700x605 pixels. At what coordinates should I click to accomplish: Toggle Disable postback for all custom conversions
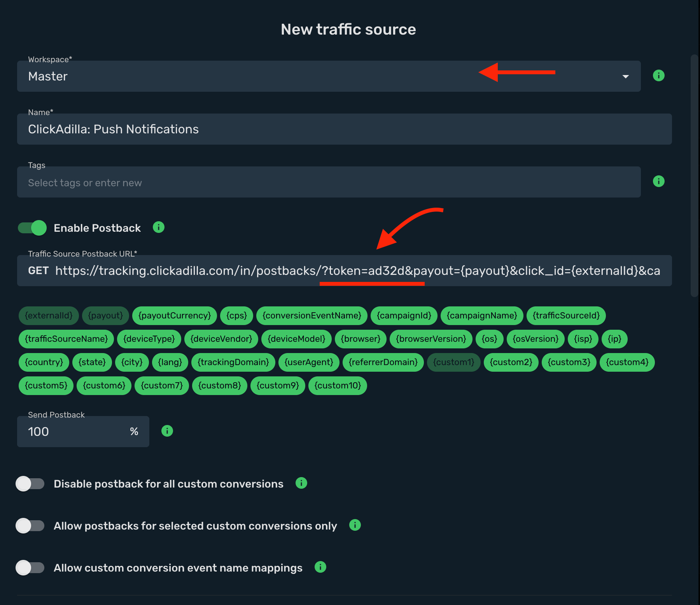tap(30, 484)
